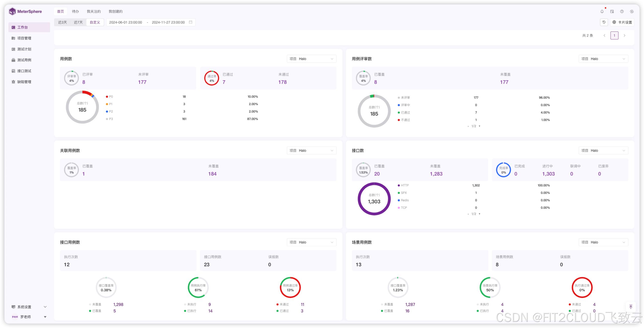Image resolution: width=644 pixels, height=328 pixels.
Task: Toggle P2 legend item in 用例数 chart
Action: click(109, 112)
